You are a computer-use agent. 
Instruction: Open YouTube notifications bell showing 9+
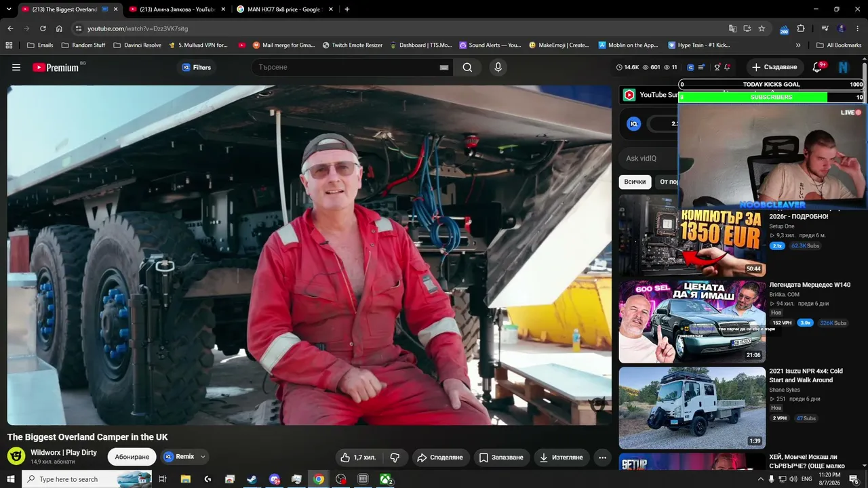coord(817,67)
